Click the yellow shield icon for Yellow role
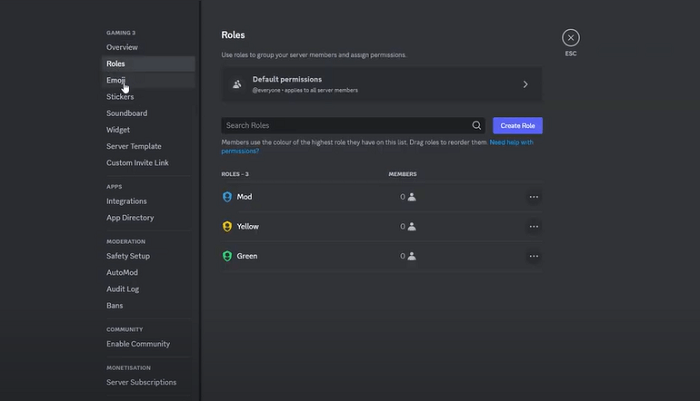Image resolution: width=700 pixels, height=401 pixels. [x=227, y=226]
